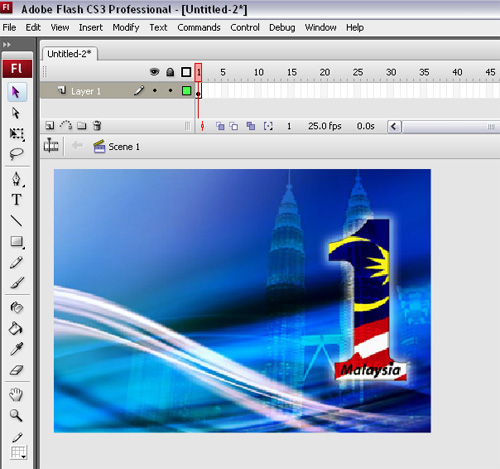The height and width of the screenshot is (469, 500).
Task: Toggle all layers as outlines
Action: [x=186, y=72]
